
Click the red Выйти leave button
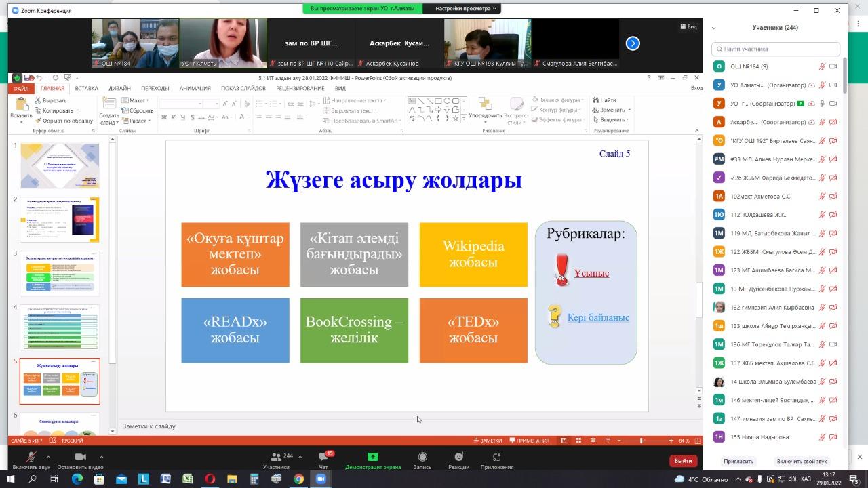click(683, 461)
